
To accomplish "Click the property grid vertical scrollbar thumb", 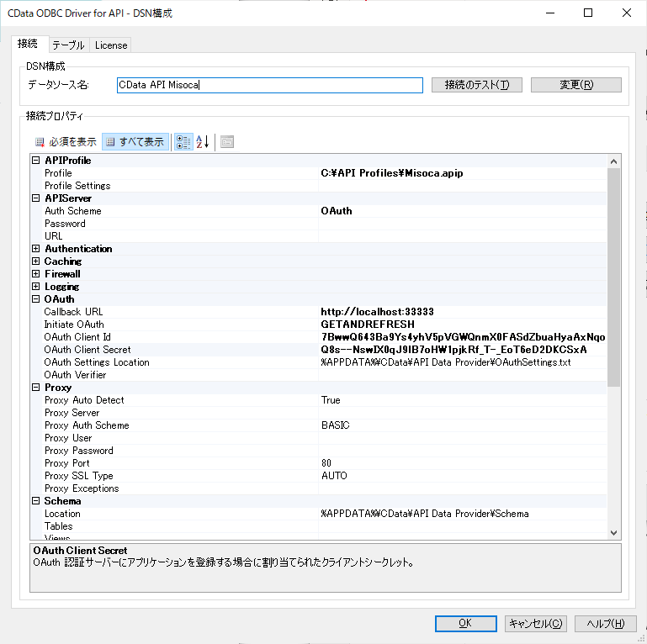I will click(x=613, y=277).
